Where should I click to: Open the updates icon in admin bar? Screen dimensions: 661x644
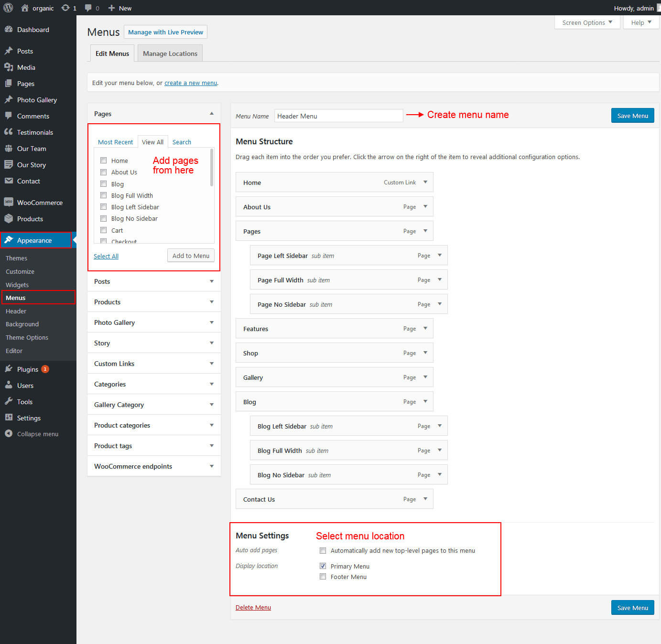point(65,8)
